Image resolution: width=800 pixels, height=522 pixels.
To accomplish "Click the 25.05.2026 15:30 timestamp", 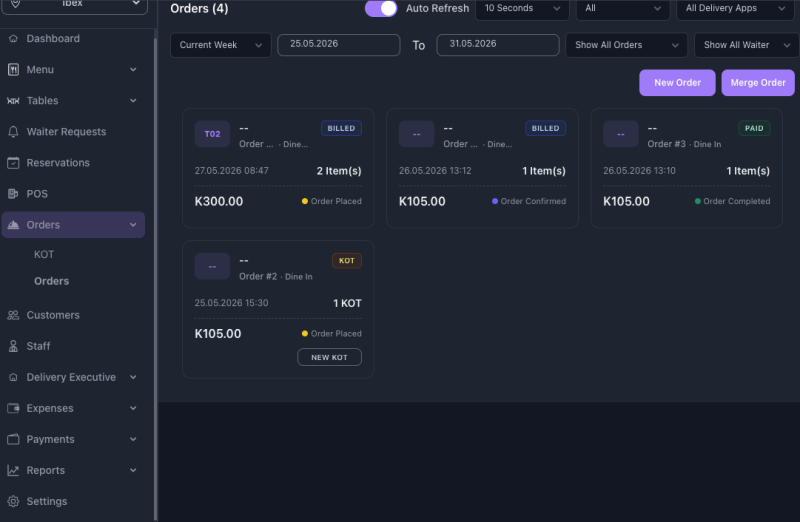I will (231, 303).
